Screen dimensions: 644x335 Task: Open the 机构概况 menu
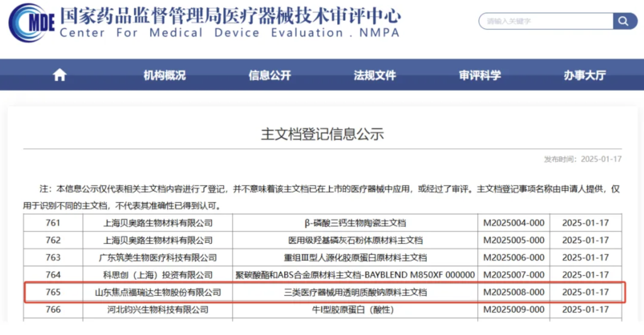click(x=164, y=75)
